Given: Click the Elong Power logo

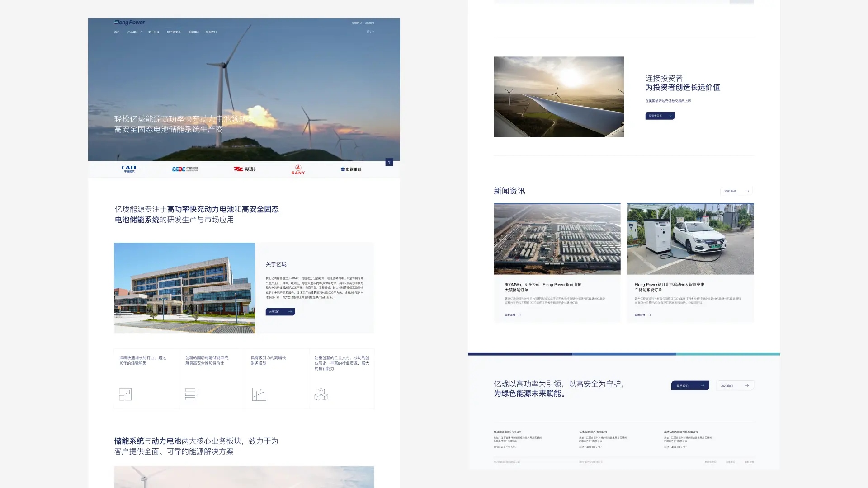Looking at the screenshot, I should coord(129,23).
